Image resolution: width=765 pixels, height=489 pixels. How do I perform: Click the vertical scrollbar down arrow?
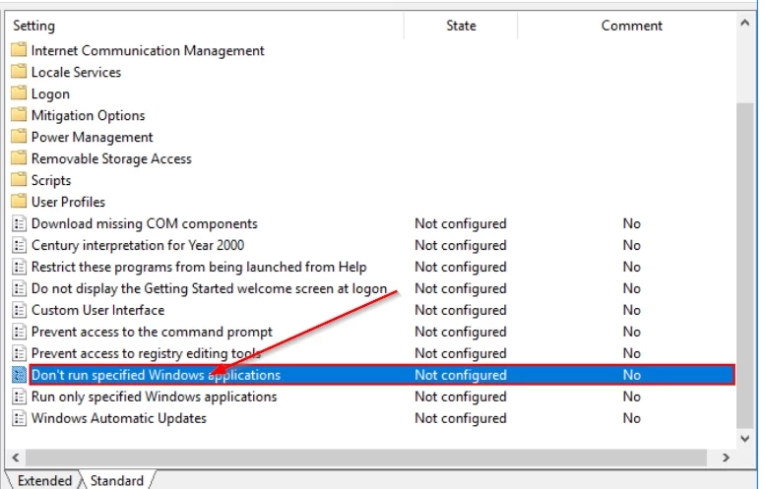[746, 438]
